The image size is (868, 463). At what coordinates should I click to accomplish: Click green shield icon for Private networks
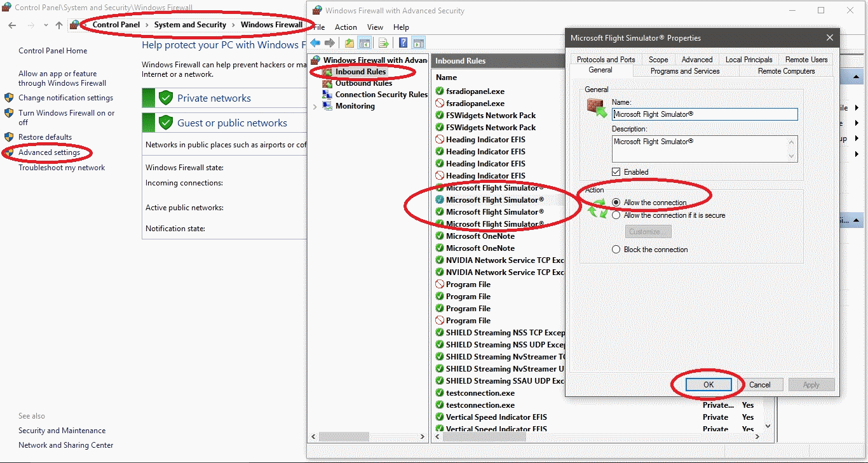166,98
